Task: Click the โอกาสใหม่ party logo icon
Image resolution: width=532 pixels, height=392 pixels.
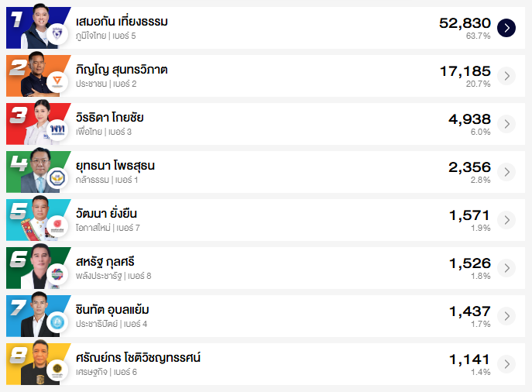Action: coord(56,226)
